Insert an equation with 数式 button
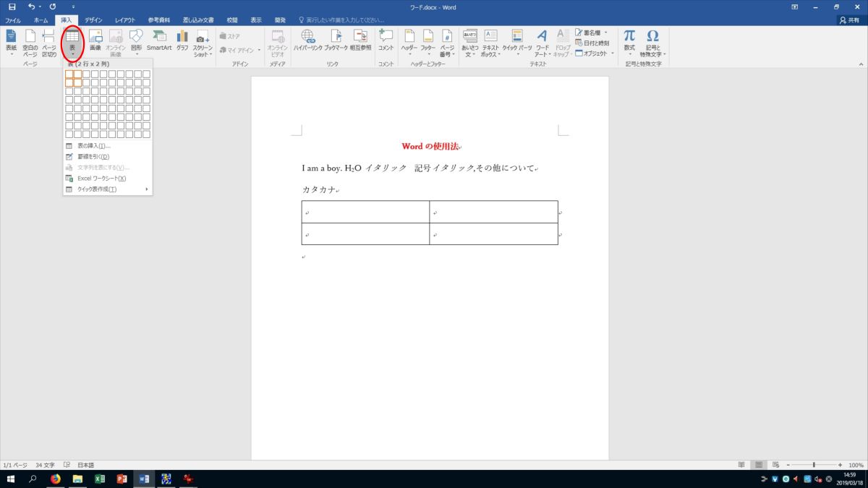 [629, 43]
